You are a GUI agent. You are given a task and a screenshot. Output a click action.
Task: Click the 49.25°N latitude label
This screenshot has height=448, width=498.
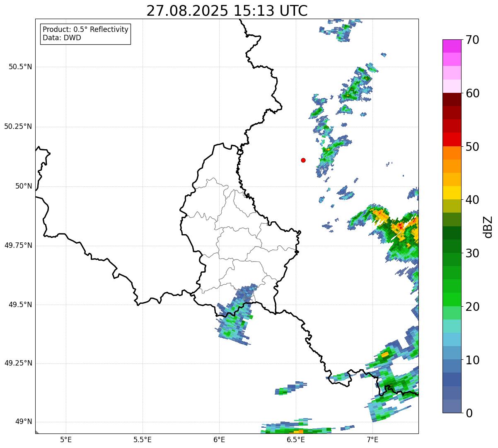18,363
